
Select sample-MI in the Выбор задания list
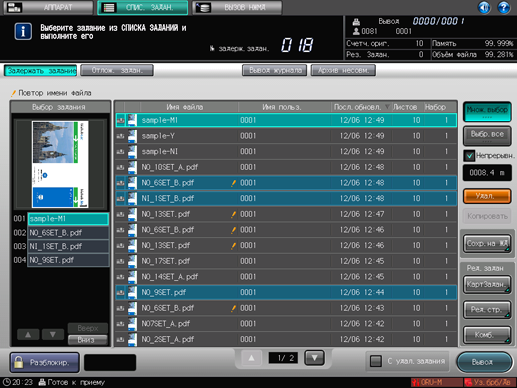(68, 219)
